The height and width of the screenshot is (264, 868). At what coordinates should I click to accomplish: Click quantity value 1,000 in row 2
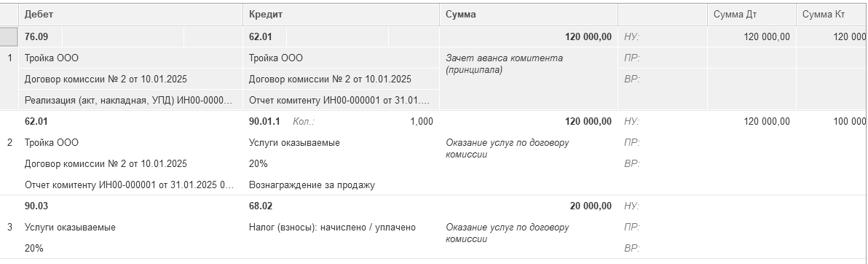(x=422, y=122)
